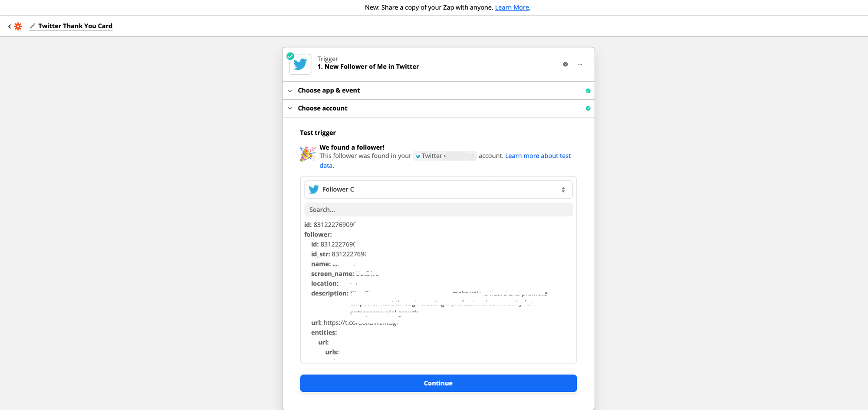This screenshot has width=868, height=410.
Task: Click green check beside Choose app & event
Action: coord(588,91)
